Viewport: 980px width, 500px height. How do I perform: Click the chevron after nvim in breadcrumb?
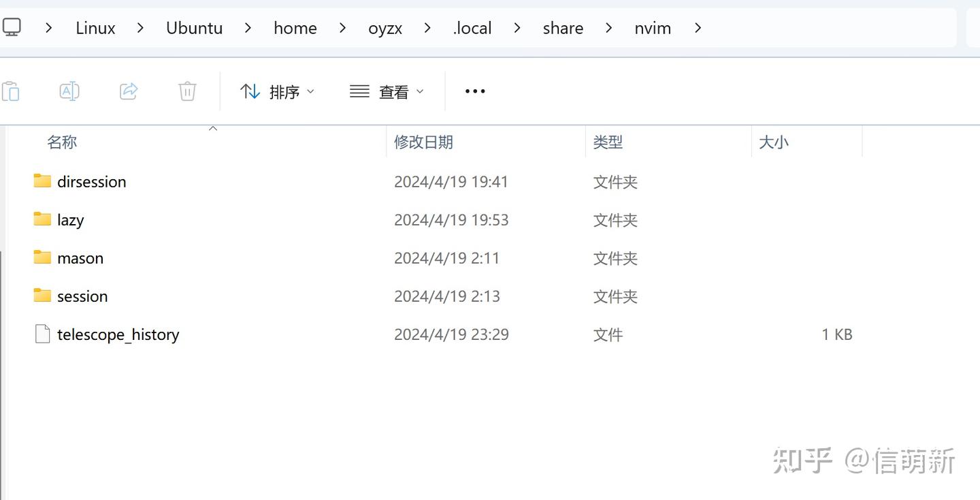coord(697,28)
